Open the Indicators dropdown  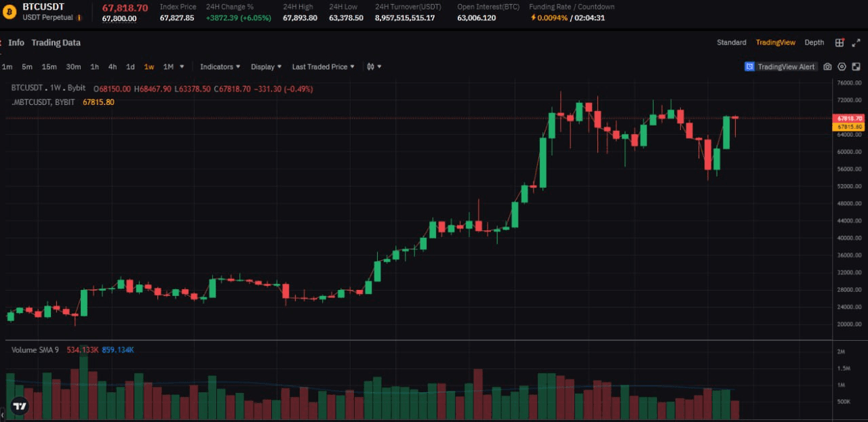[220, 67]
